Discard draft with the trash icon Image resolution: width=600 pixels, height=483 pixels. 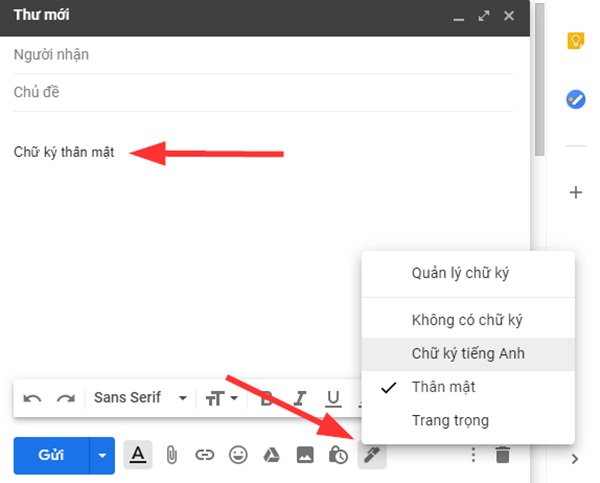click(x=503, y=455)
